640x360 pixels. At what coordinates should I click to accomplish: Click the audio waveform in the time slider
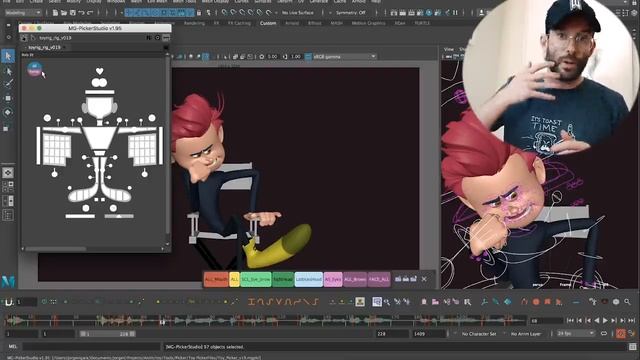(x=264, y=321)
